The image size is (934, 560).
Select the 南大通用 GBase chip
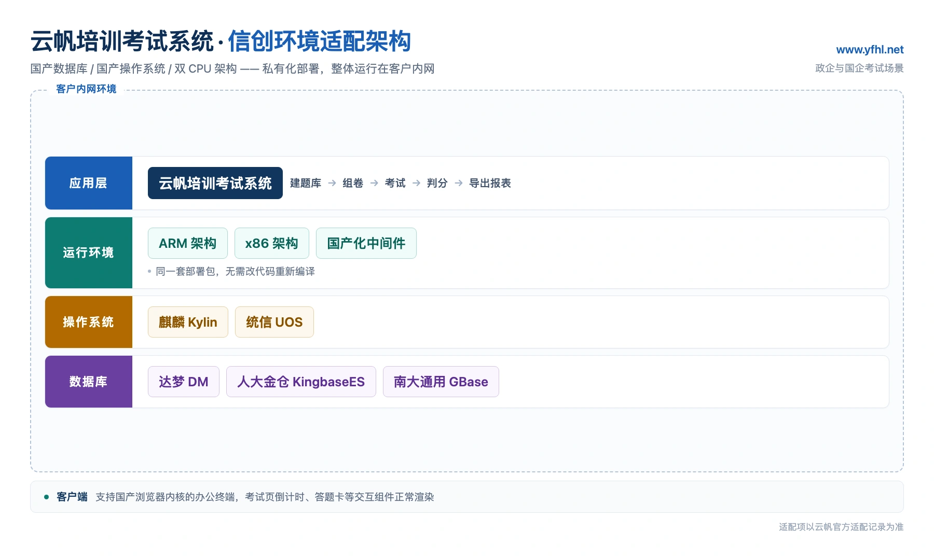pos(441,382)
